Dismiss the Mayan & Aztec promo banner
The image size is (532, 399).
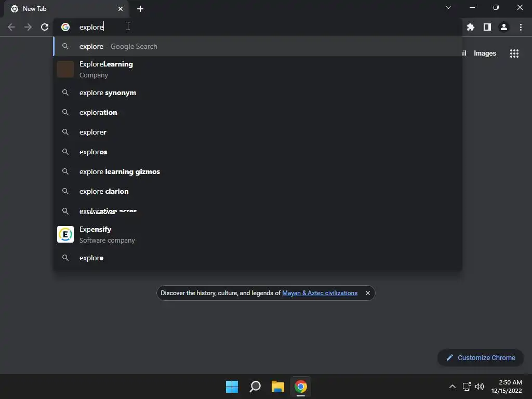click(367, 293)
